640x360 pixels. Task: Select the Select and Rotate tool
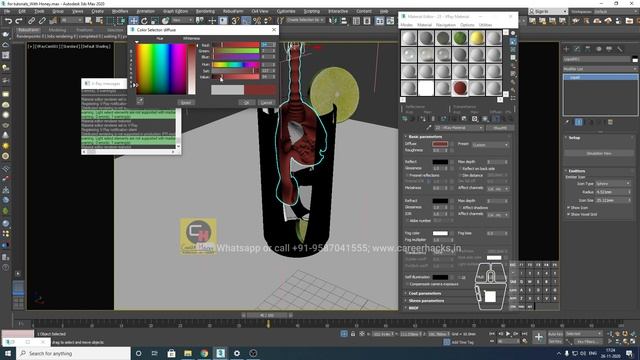144,20
